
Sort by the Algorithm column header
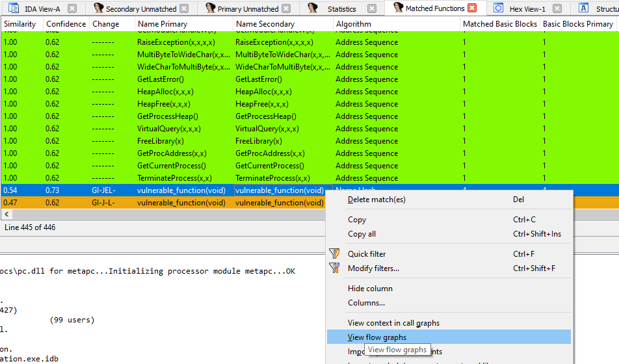pyautogui.click(x=354, y=24)
